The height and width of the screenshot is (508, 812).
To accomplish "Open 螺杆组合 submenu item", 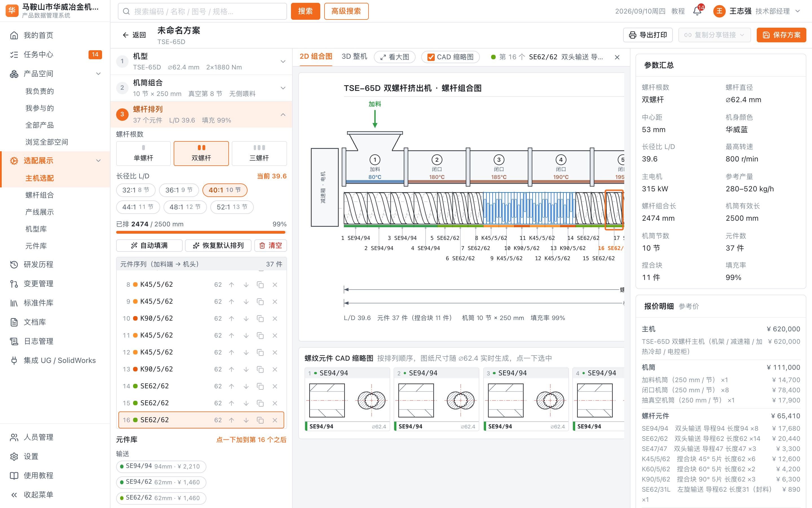I will [x=39, y=195].
